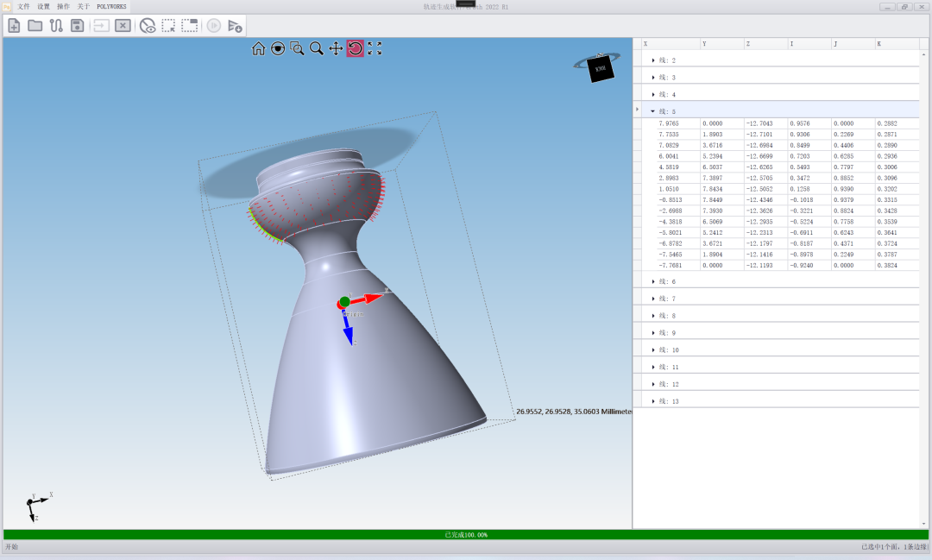Click the green progress bar at 100%

466,535
